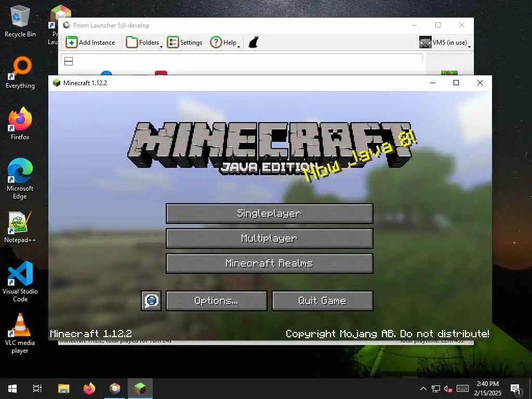Viewport: 532px width, 399px height.
Task: Click the muted volume tray icon
Action: (x=448, y=389)
